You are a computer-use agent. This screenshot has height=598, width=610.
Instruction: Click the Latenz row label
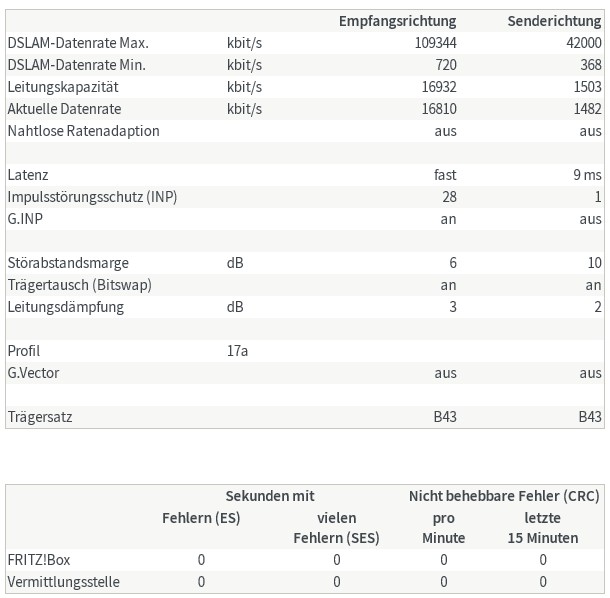coord(28,175)
